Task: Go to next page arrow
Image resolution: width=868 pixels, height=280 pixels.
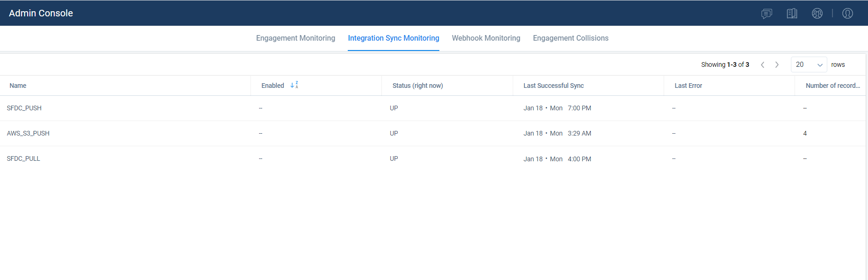Action: 777,65
